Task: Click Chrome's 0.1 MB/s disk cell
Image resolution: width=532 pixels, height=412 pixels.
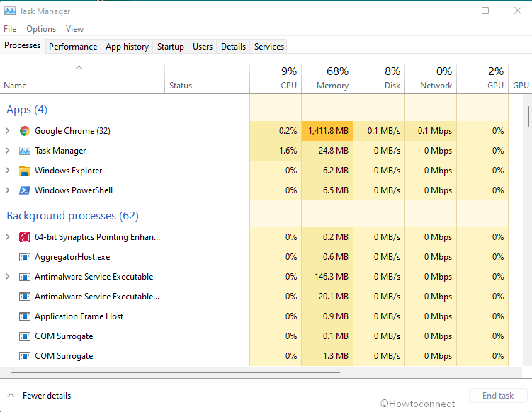Action: point(379,131)
